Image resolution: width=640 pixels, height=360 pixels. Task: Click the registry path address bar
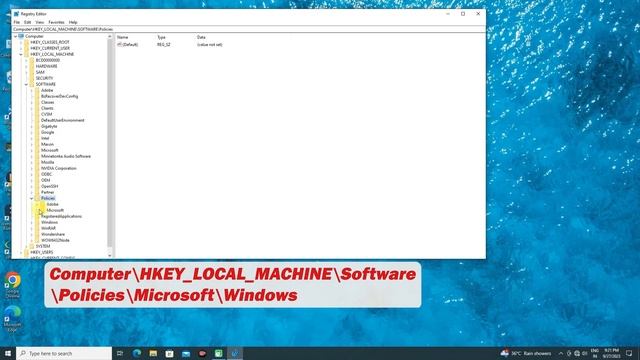click(249, 29)
